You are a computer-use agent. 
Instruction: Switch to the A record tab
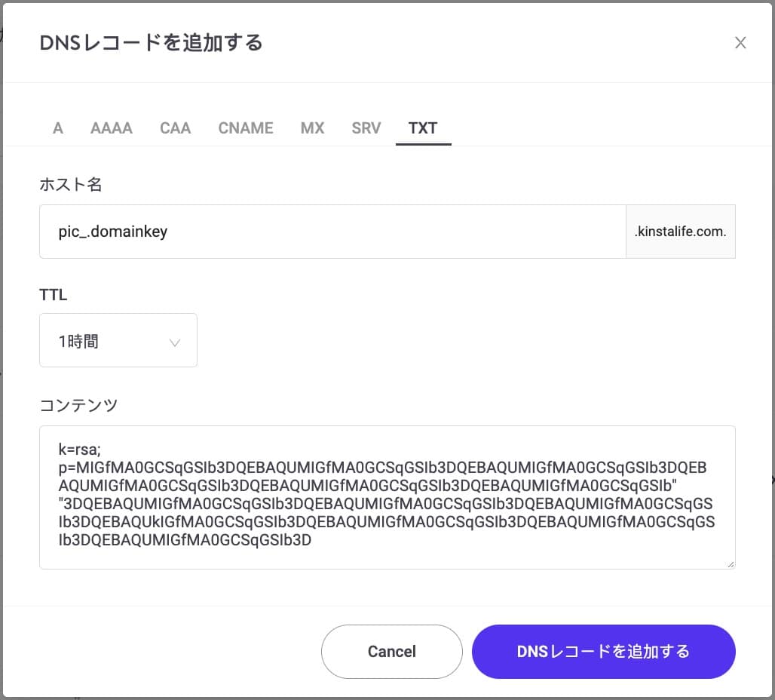pyautogui.click(x=58, y=128)
